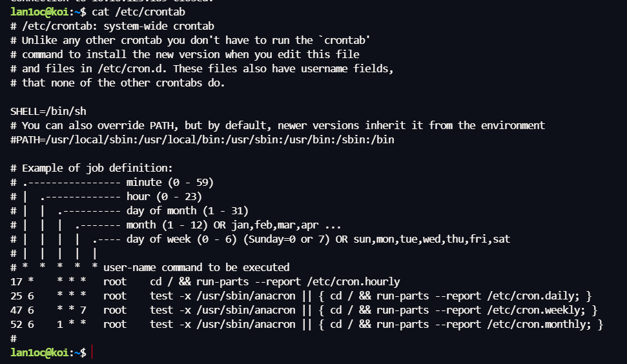Click the '17' minute field of the hourly job

click(x=16, y=281)
